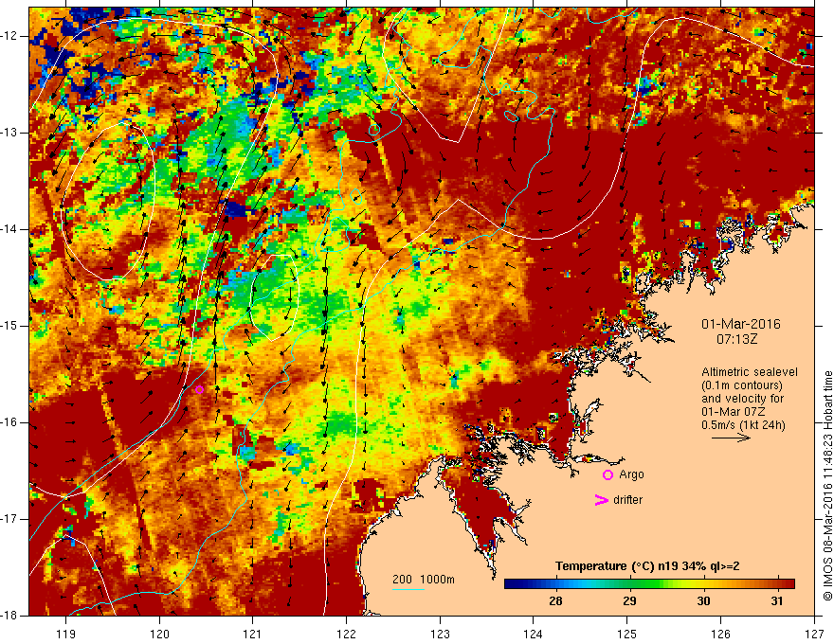The width and height of the screenshot is (834, 644).
Task: Click the date label 01-Mar-2016
Action: (741, 324)
